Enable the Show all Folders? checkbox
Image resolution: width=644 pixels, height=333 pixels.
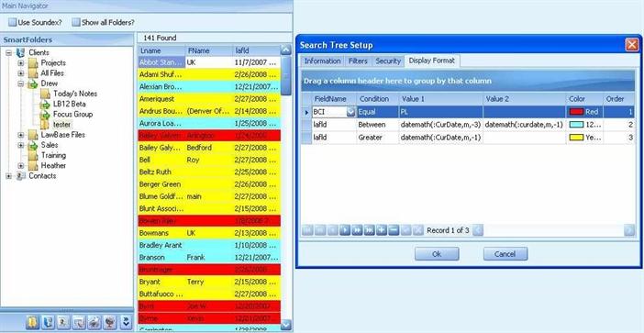pos(76,22)
